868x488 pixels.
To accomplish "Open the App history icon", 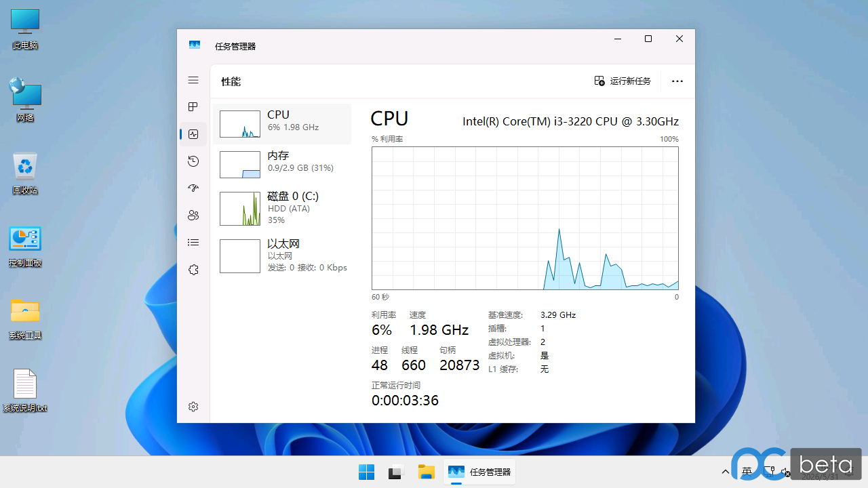I will [193, 161].
